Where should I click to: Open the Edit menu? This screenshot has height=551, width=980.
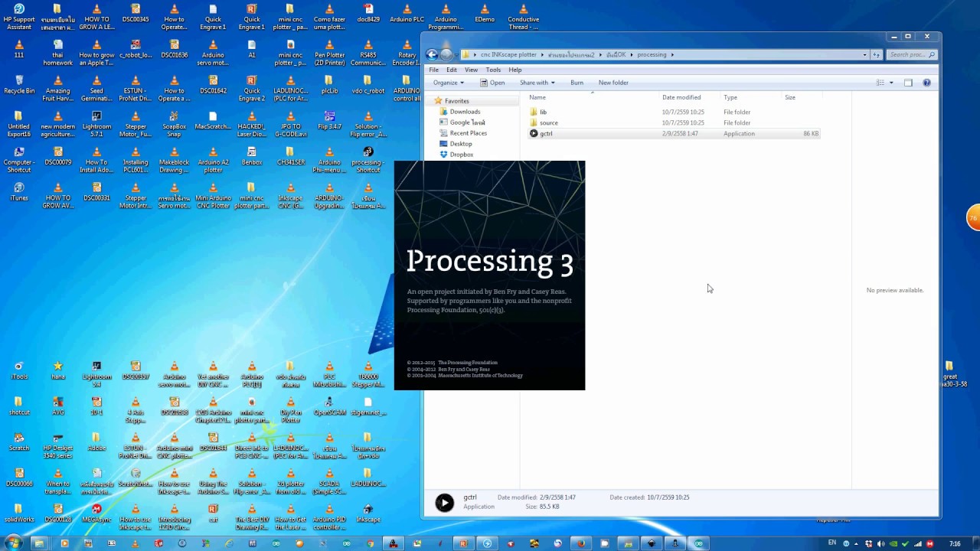tap(452, 70)
